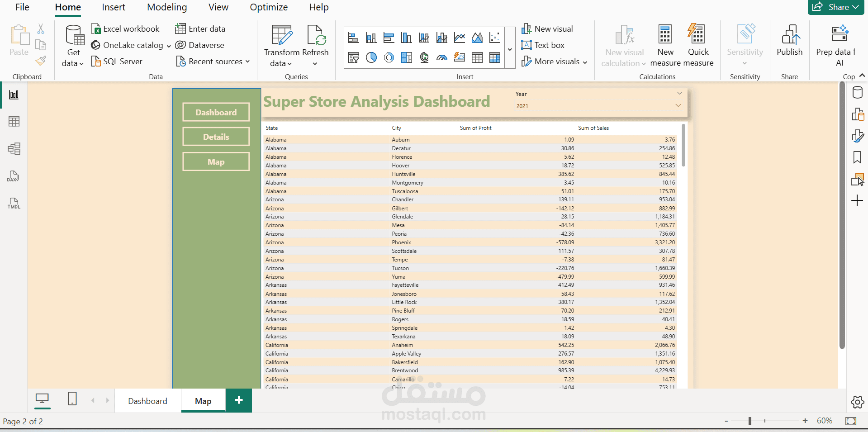Add a new report page
The width and height of the screenshot is (868, 432).
(239, 400)
